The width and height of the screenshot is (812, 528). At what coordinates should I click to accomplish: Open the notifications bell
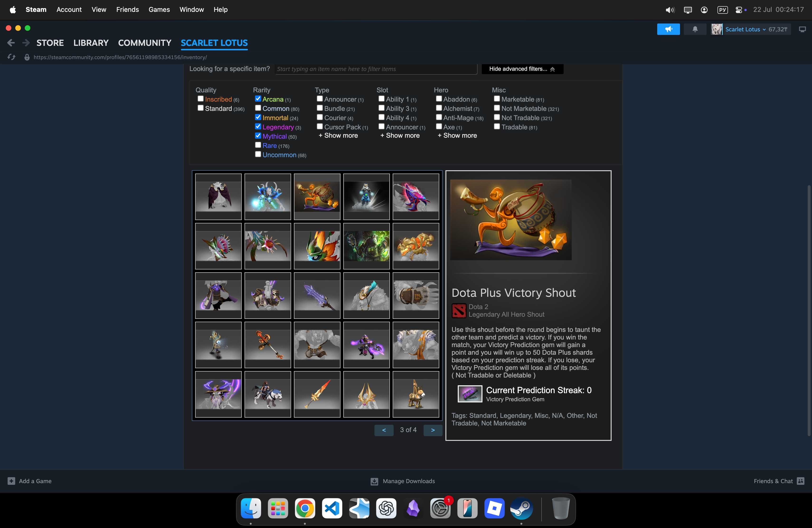695,29
